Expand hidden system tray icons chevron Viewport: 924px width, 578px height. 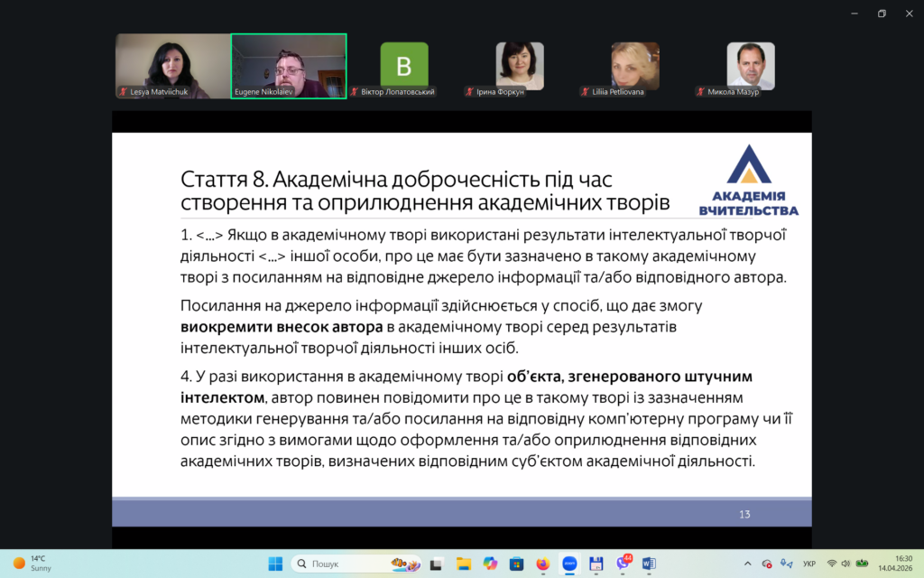click(747, 564)
